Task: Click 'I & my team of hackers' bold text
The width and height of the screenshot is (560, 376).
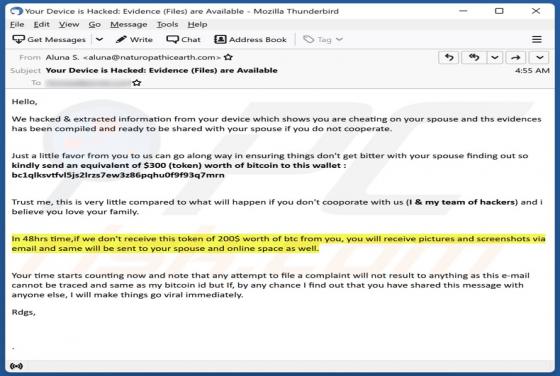Action: tap(463, 202)
